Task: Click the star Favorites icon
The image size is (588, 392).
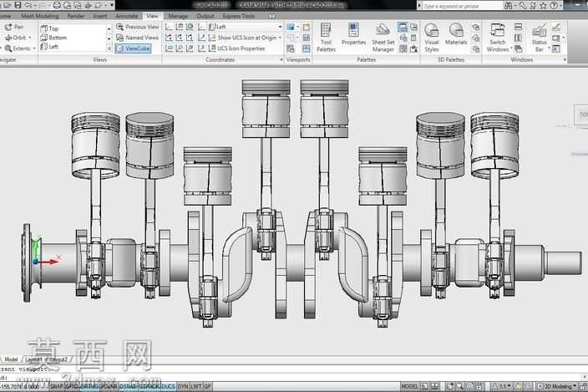Action: 543,6
